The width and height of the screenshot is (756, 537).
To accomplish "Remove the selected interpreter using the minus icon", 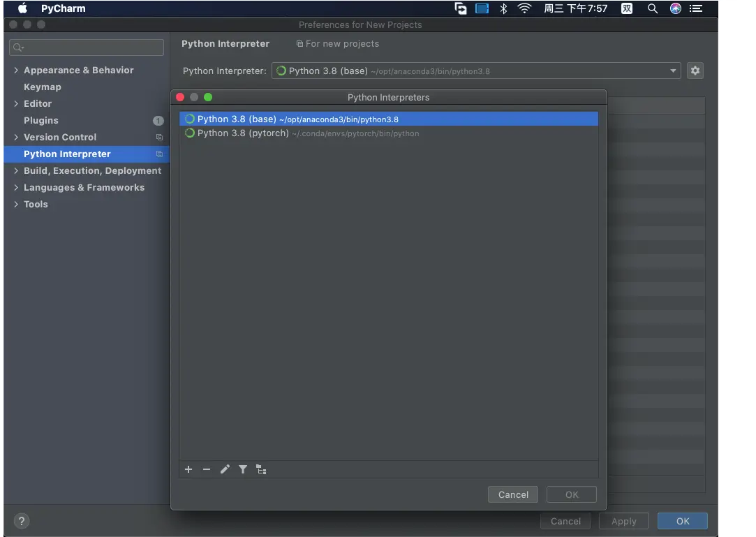I will pyautogui.click(x=207, y=469).
